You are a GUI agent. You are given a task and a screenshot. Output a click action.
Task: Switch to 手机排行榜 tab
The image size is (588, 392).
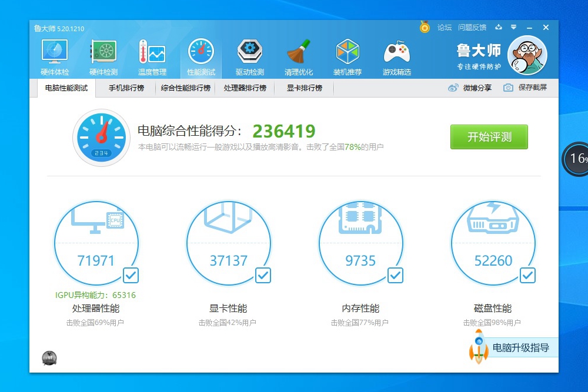[126, 88]
